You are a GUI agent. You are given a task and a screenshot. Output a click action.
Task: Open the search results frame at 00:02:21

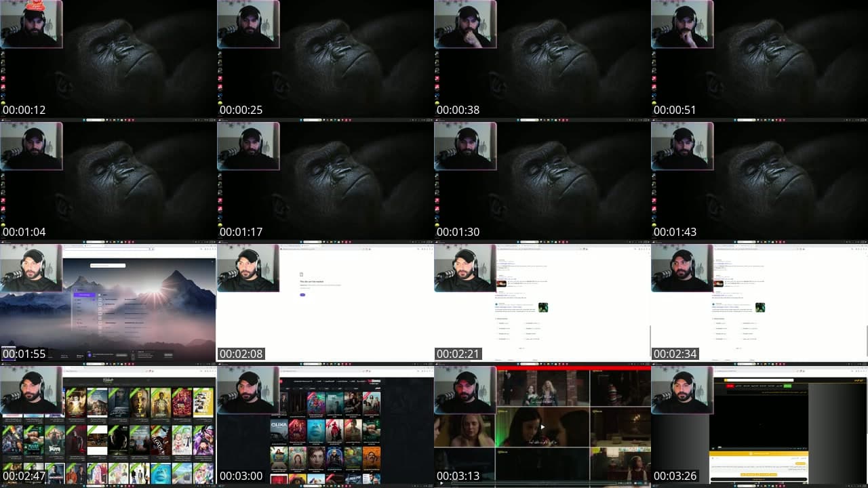542,305
